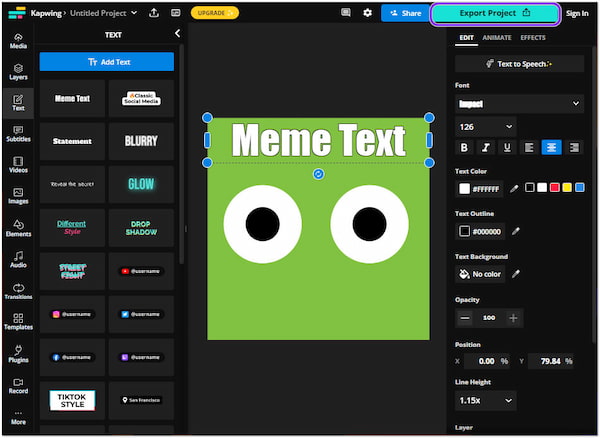This screenshot has width=600, height=438.
Task: Click the Sign In link
Action: click(x=577, y=13)
